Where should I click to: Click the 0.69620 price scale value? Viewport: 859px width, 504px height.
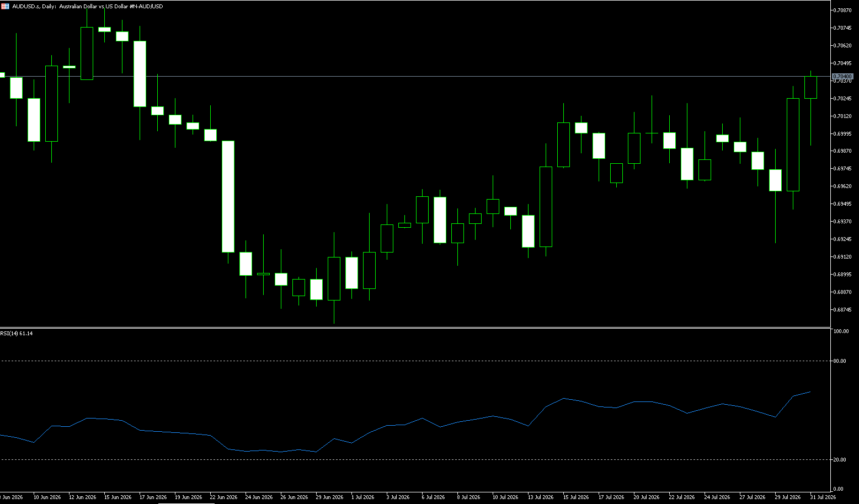[843, 186]
